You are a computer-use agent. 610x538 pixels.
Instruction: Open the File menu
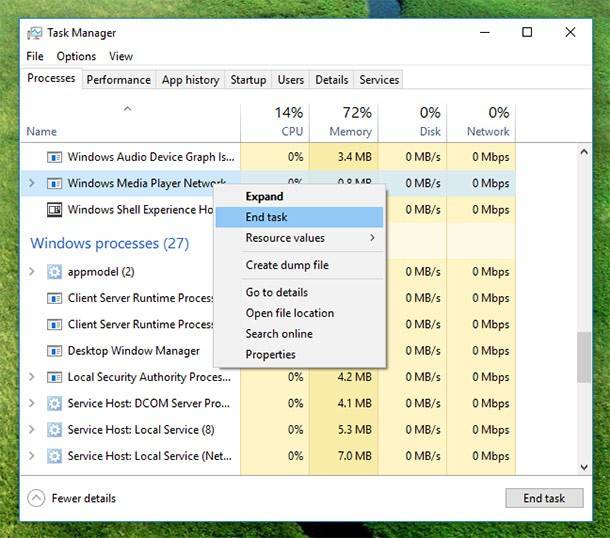(35, 56)
